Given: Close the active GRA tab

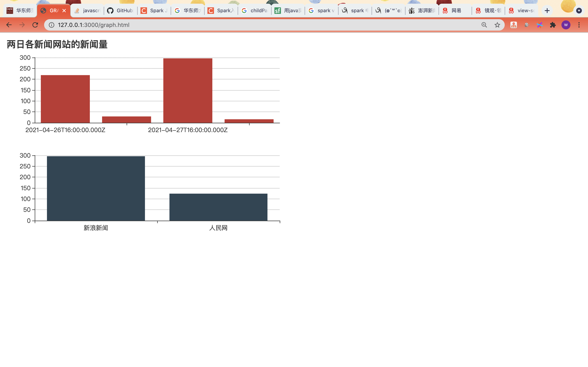Looking at the screenshot, I should point(64,11).
